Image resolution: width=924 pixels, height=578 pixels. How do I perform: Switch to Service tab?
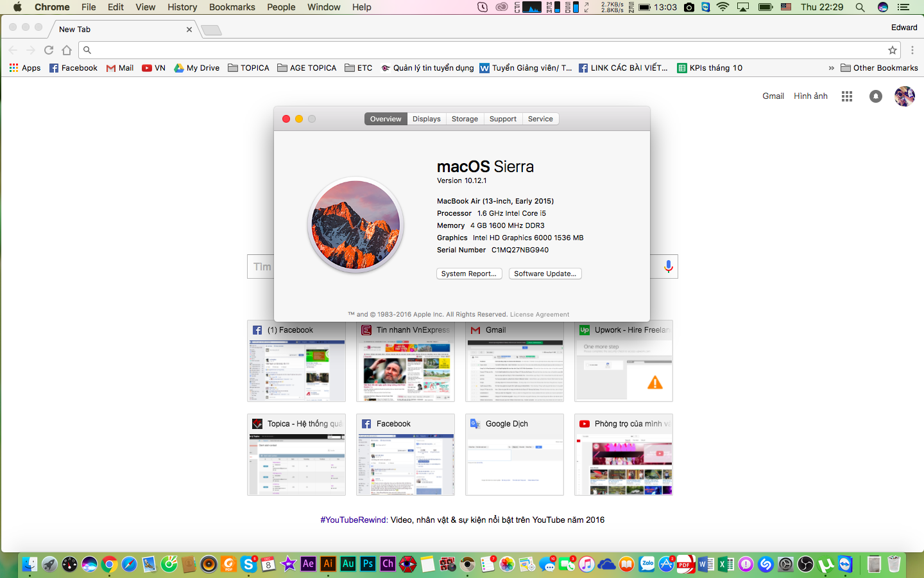point(540,119)
